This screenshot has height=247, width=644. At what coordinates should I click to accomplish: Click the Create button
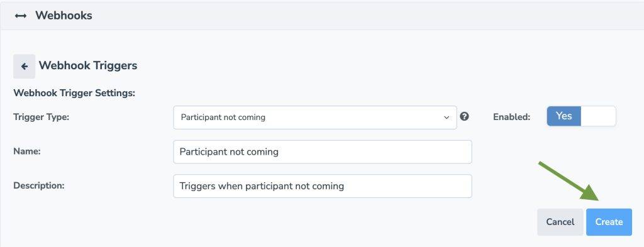[x=609, y=222]
